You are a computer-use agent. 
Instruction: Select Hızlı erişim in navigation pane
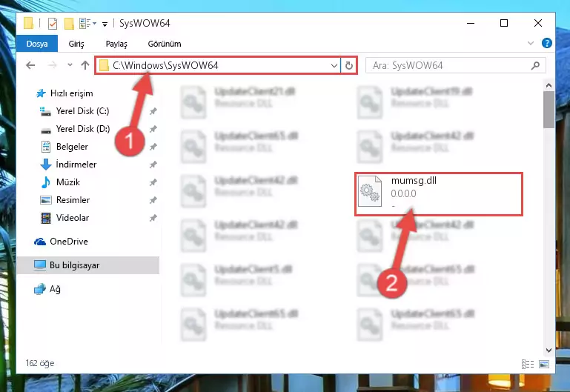click(x=71, y=93)
